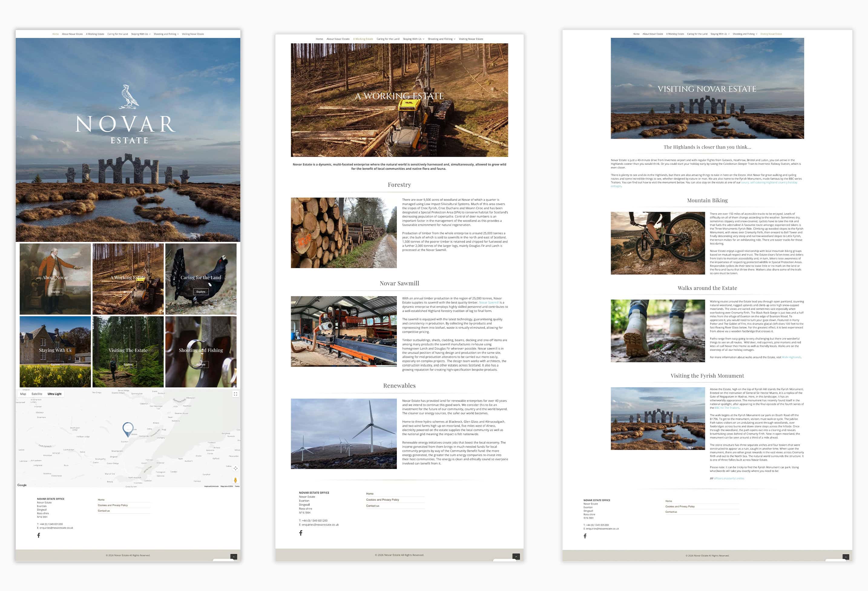The height and width of the screenshot is (591, 868).
Task: Toggle the map fullscreen icon on the homepage
Action: pos(235,394)
